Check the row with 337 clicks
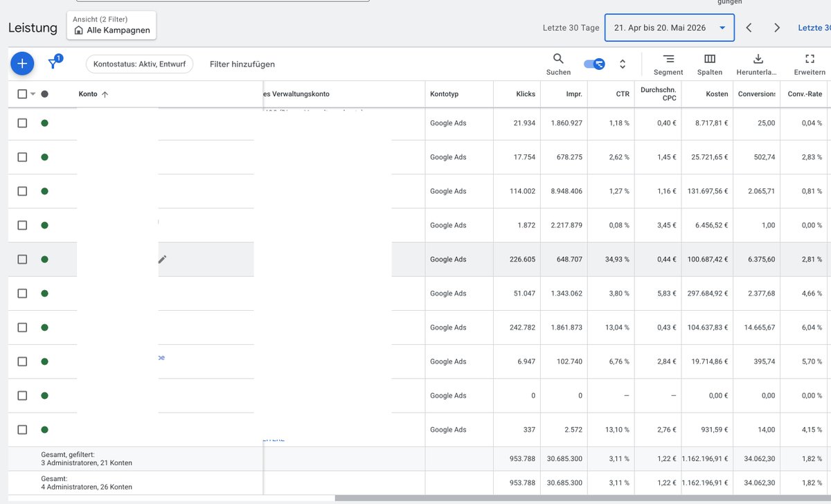 (x=22, y=429)
